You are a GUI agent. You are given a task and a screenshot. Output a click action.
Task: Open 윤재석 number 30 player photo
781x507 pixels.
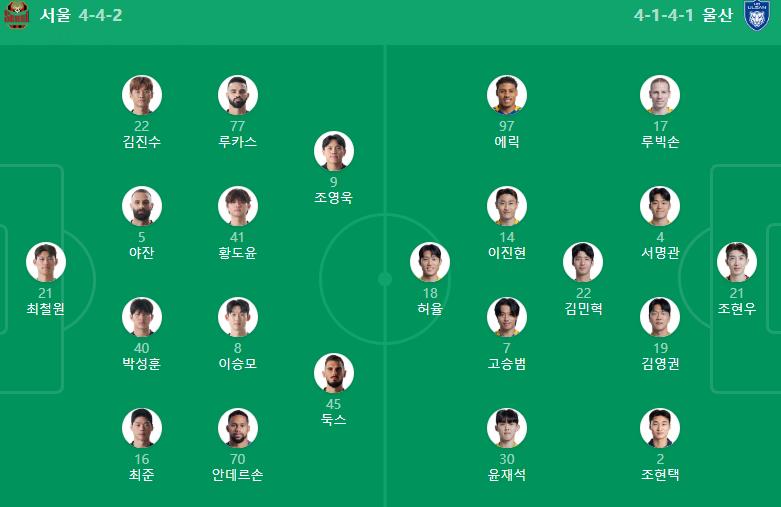(x=507, y=428)
